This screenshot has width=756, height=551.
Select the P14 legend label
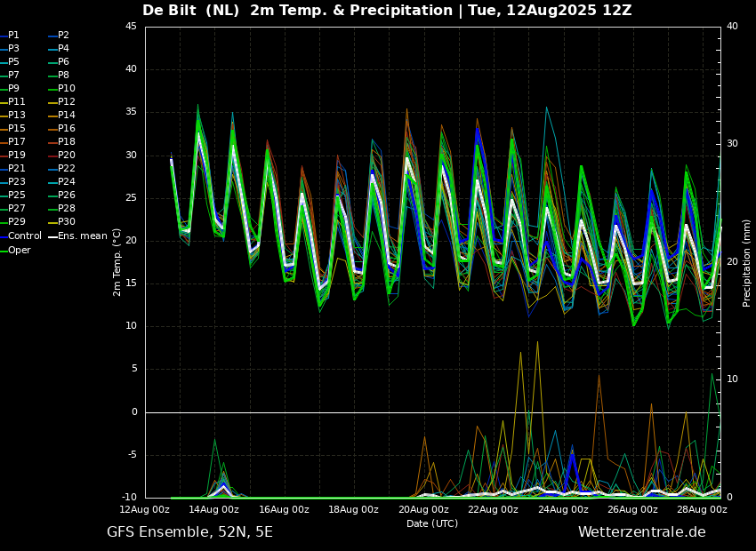point(67,116)
